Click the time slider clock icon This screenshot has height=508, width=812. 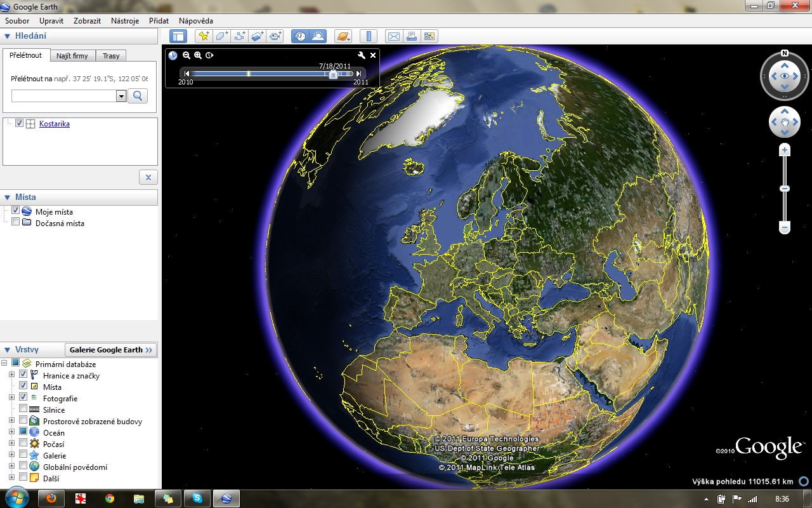[x=173, y=55]
